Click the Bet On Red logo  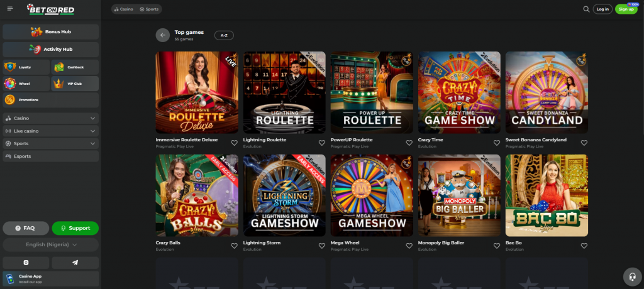coord(50,9)
